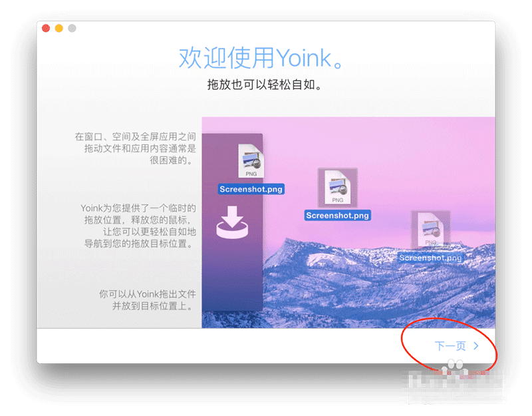Click the subtitle 拖放也可以轻松自如。
Screen dimensions: 532x416
click(265, 85)
